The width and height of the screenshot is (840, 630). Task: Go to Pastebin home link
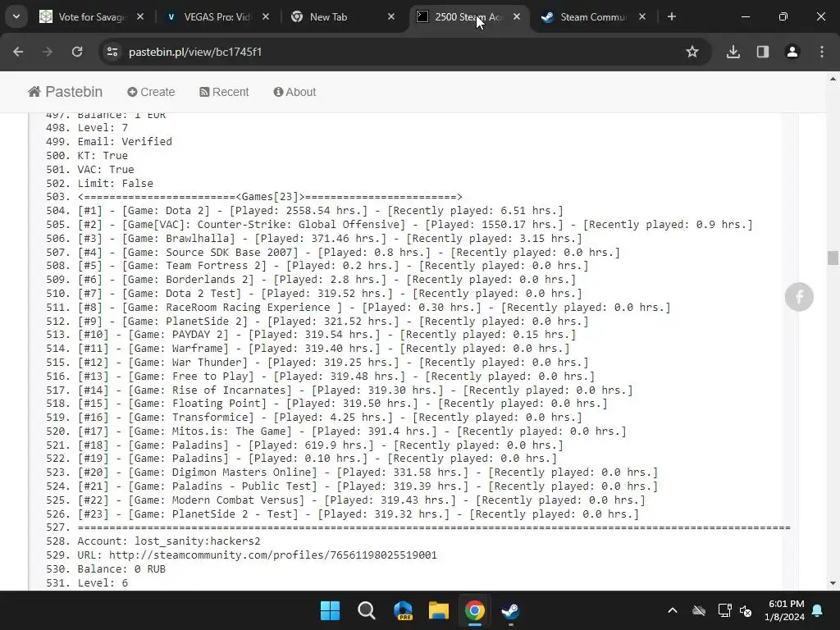pos(66,92)
